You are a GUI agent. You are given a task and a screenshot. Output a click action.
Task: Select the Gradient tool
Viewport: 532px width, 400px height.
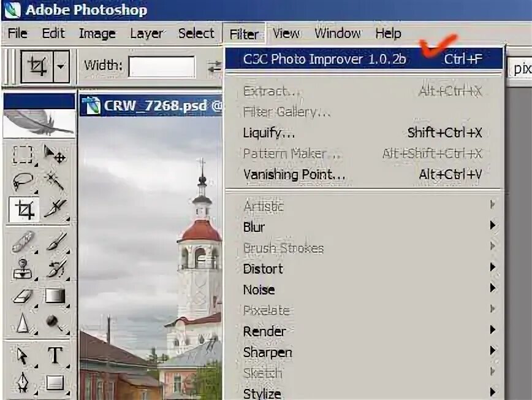pos(56,296)
